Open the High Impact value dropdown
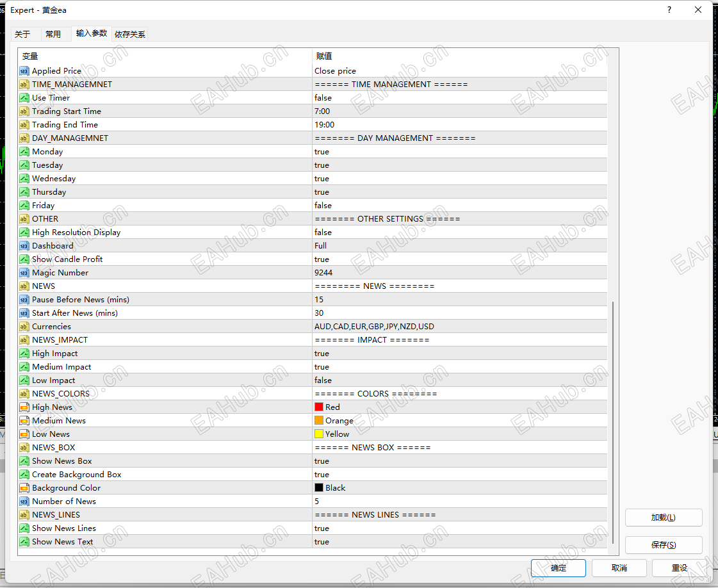The height and width of the screenshot is (588, 718). coord(460,354)
